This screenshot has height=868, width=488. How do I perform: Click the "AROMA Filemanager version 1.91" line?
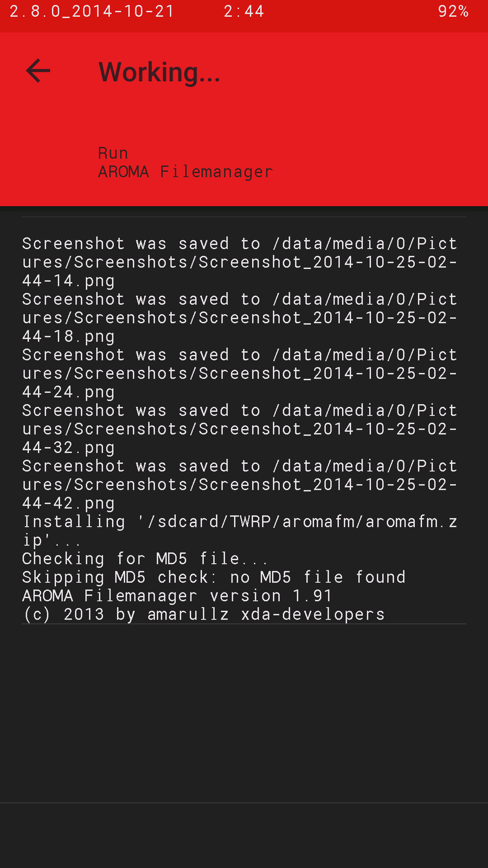point(177,596)
